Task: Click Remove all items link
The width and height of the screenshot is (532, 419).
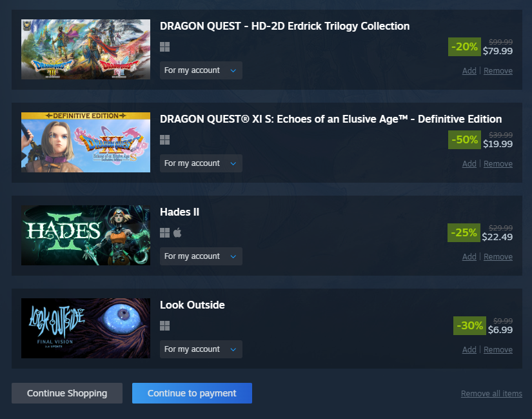Action: click(x=491, y=394)
